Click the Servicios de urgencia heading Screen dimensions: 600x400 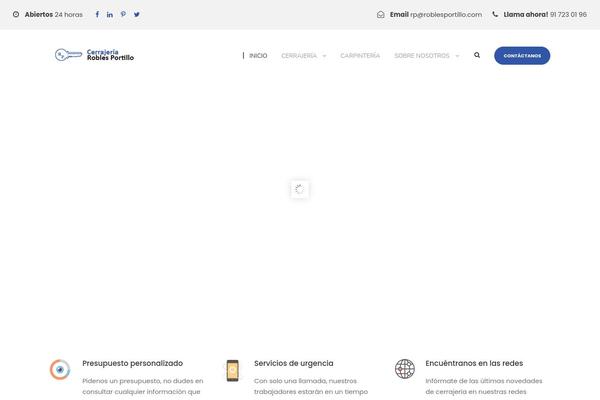[x=293, y=363]
